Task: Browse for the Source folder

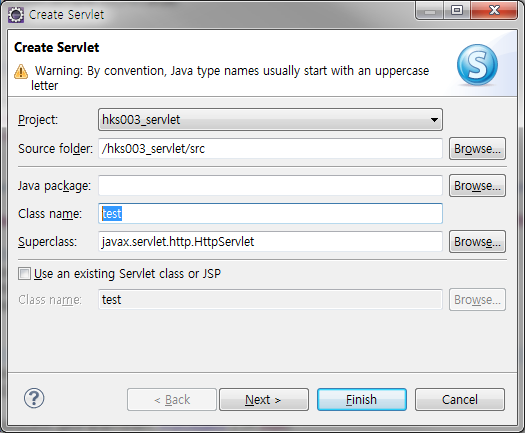Action: click(x=477, y=148)
